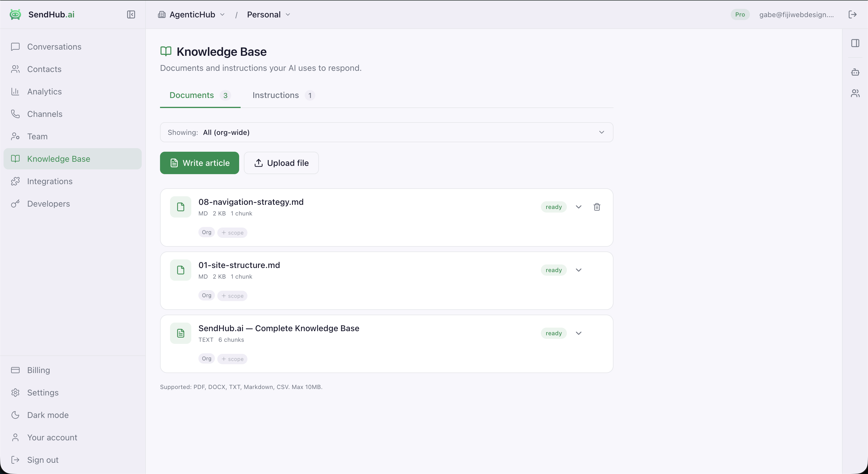868x474 pixels.
Task: Open 01-site-structure.md document title
Action: pyautogui.click(x=239, y=265)
